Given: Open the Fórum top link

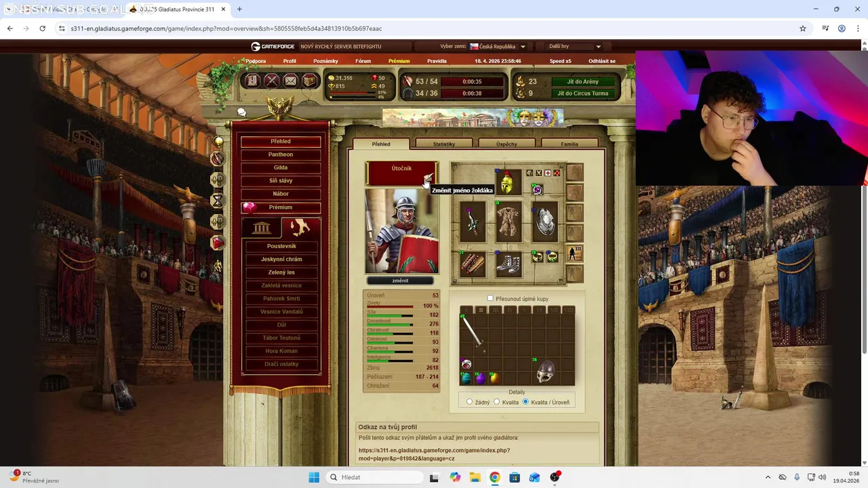Looking at the screenshot, I should (x=363, y=61).
